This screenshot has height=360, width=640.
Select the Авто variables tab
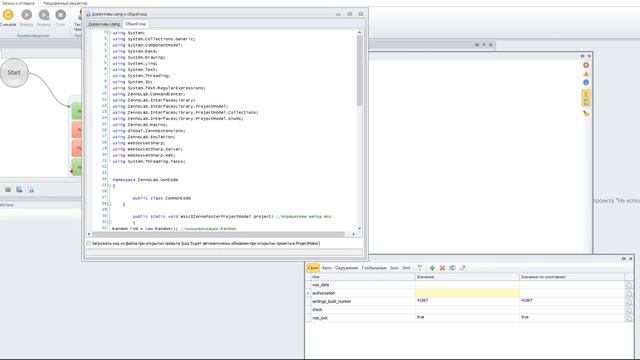coord(327,268)
